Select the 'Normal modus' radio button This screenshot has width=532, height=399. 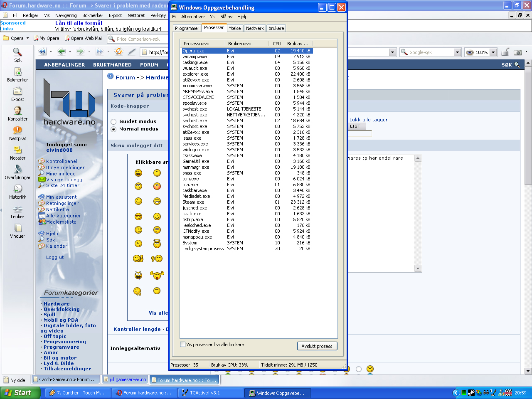[x=113, y=129]
